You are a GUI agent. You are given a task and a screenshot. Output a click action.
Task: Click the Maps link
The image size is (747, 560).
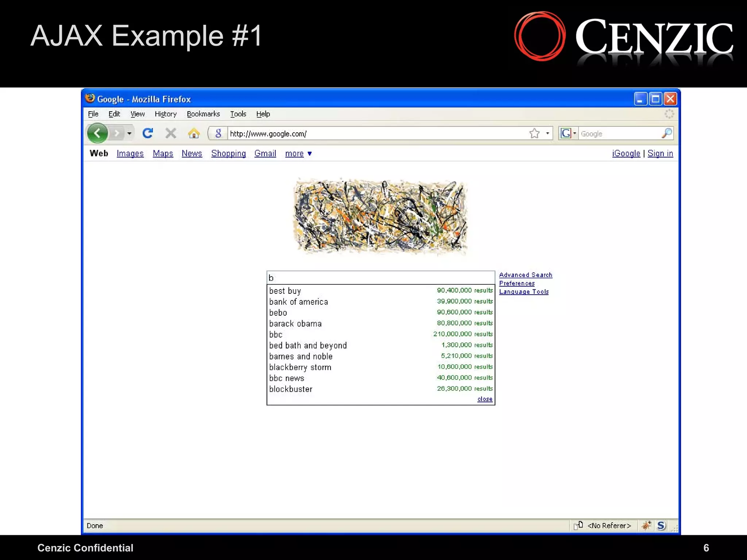163,153
